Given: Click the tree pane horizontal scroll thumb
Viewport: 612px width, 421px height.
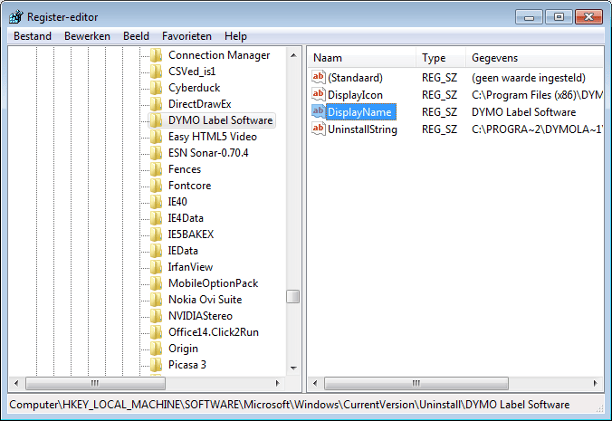Looking at the screenshot, I should 95,383.
